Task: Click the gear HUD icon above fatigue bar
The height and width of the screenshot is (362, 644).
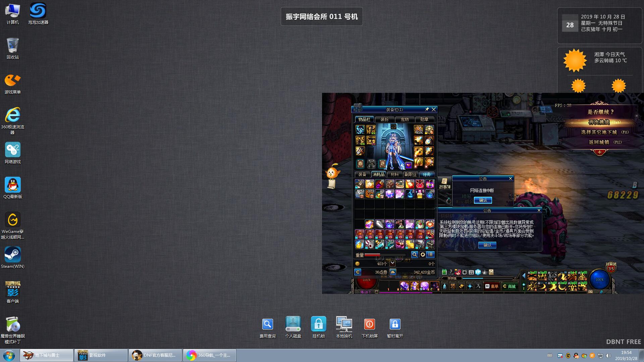Action: pyautogui.click(x=465, y=272)
